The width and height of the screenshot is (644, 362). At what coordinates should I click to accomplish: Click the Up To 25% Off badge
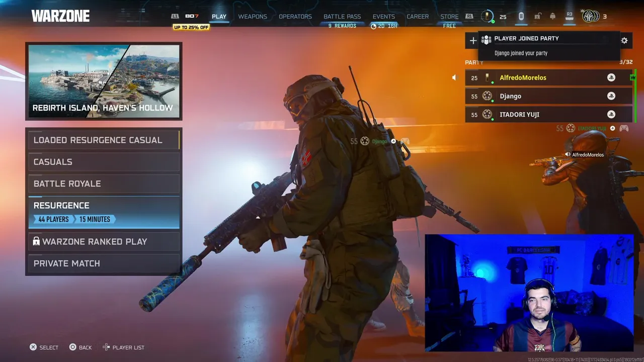tap(191, 27)
